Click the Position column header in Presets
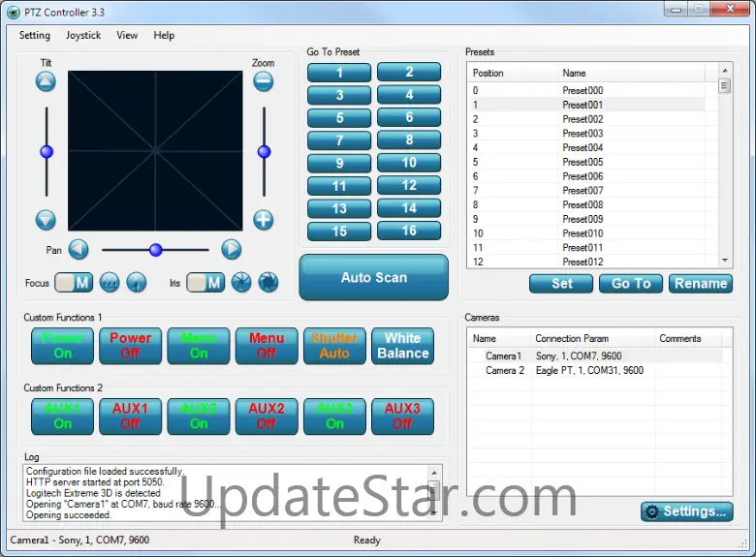The height and width of the screenshot is (557, 756). coord(514,73)
